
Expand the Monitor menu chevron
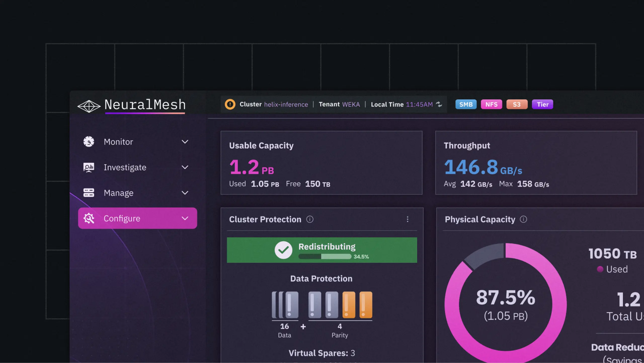185,142
